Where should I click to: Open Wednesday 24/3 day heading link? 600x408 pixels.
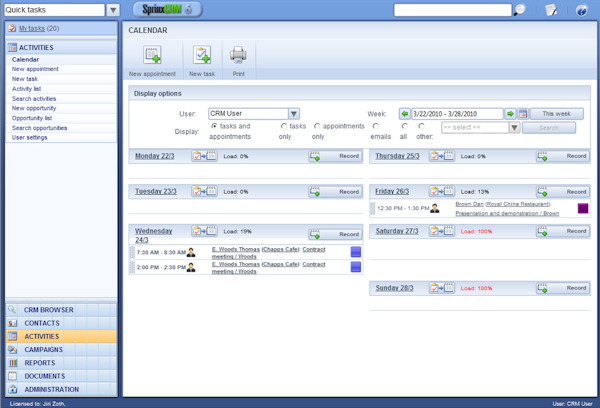[x=153, y=235]
